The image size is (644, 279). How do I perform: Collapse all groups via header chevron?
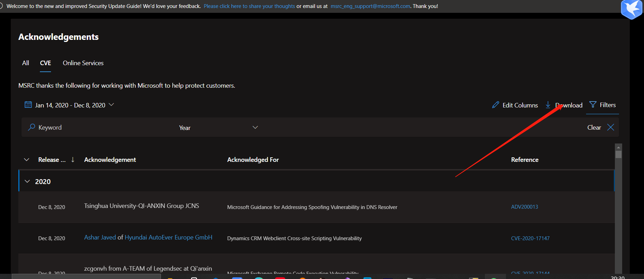[26, 160]
